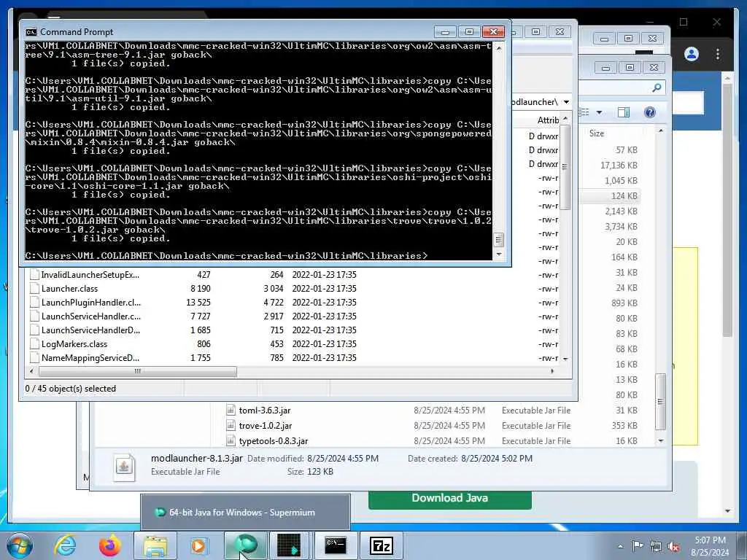Select the 64-bit Java for Windows Supermium thumbnail

click(245, 513)
